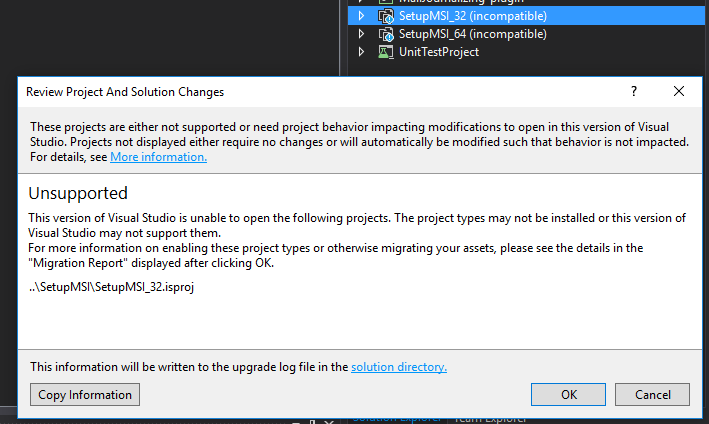Image resolution: width=709 pixels, height=424 pixels.
Task: Click the Copy Information button
Action: tap(85, 395)
